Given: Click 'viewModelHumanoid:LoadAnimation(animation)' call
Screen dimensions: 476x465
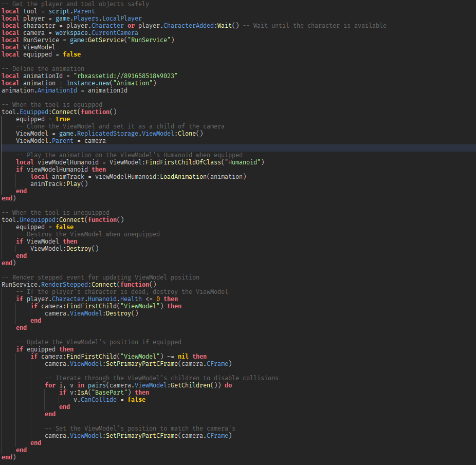Looking at the screenshot, I should coord(171,177).
